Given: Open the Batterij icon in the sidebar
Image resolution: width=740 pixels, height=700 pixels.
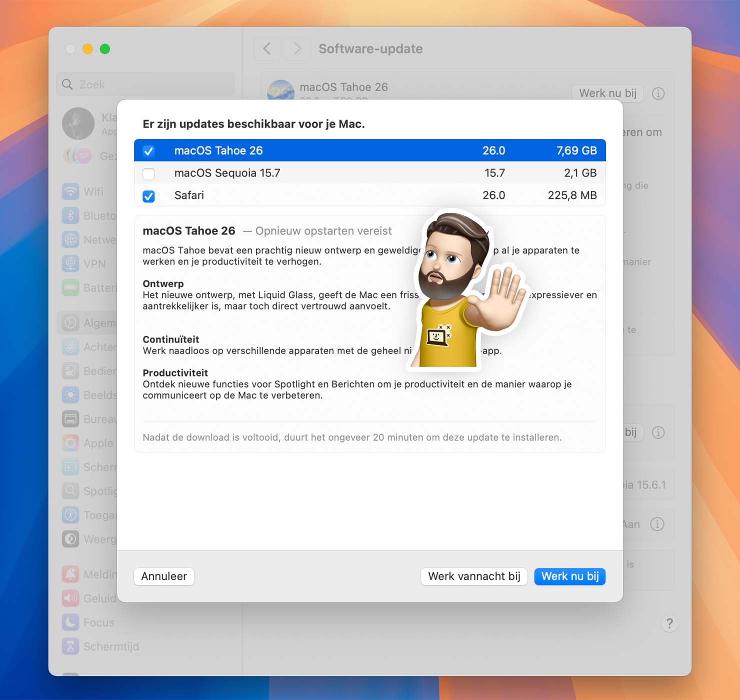Looking at the screenshot, I should [70, 287].
